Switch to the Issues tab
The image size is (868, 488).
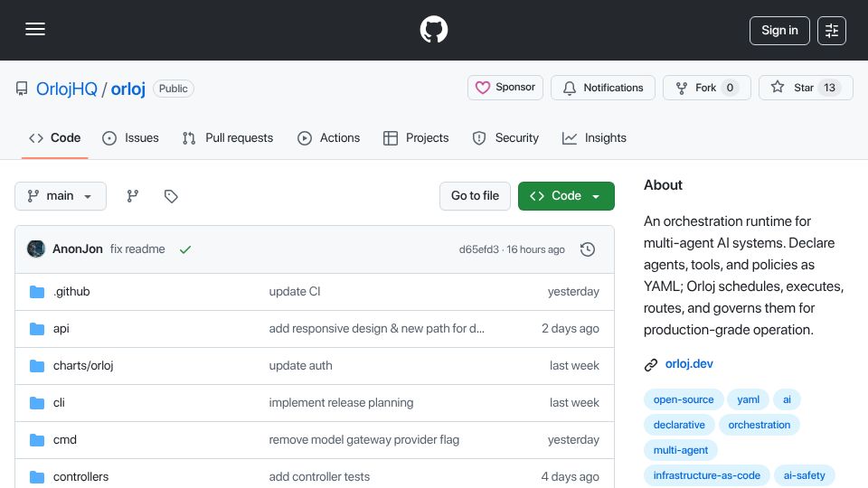point(130,137)
